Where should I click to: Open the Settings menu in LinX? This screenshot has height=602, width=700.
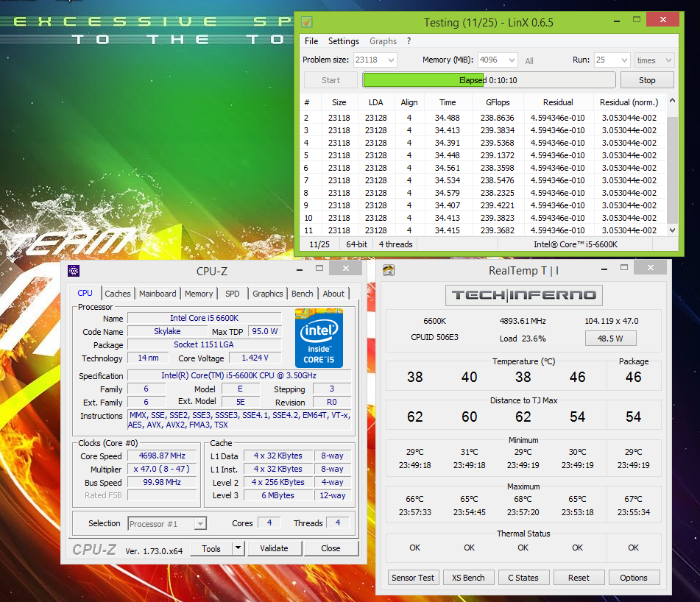click(x=343, y=41)
